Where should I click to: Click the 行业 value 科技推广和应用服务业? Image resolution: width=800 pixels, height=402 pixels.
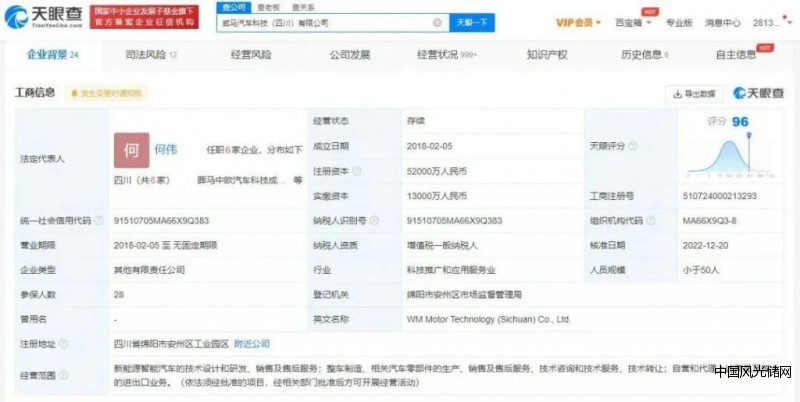[451, 269]
